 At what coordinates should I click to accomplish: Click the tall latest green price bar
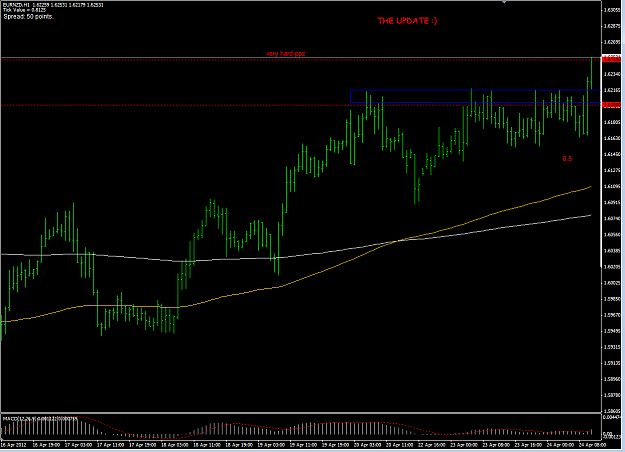click(x=592, y=73)
